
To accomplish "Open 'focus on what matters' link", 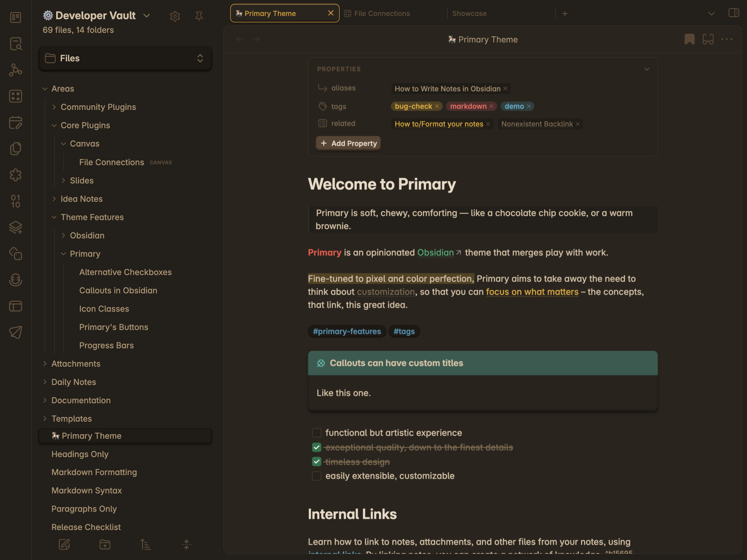I will [x=532, y=292].
